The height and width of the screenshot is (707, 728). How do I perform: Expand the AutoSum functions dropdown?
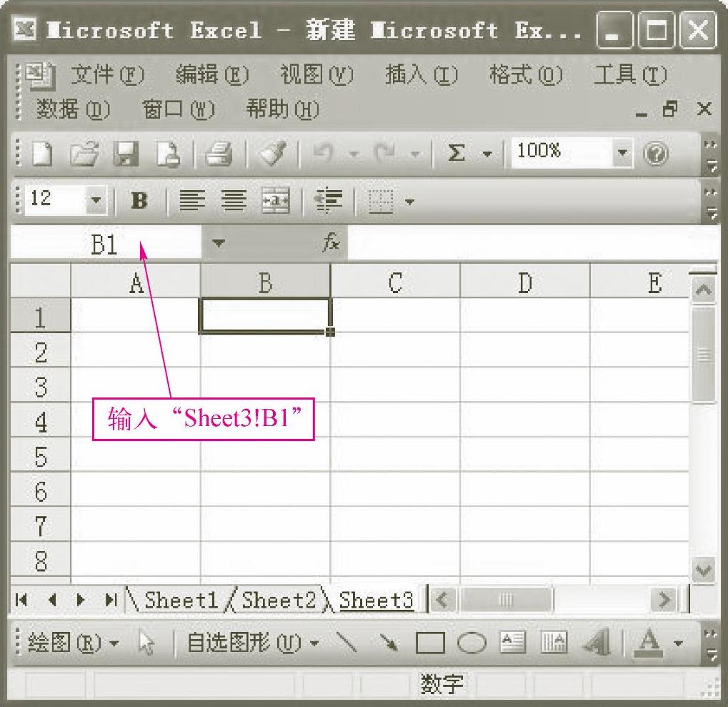pos(487,154)
